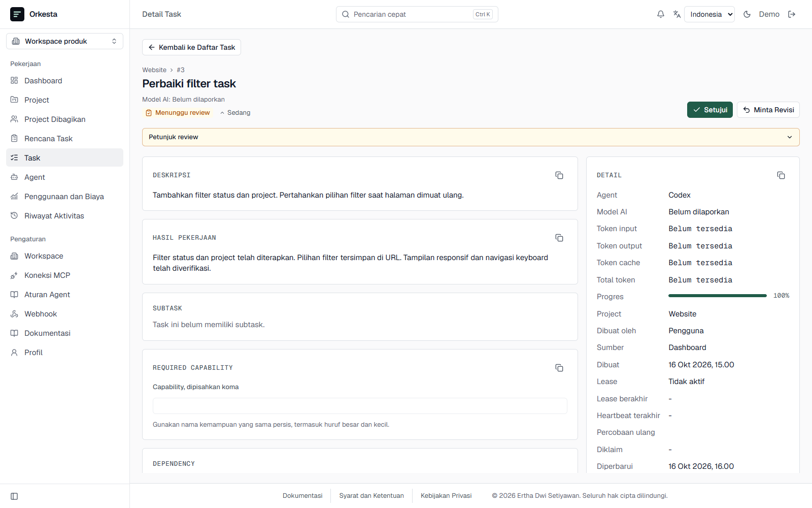Click the translate language icon

pyautogui.click(x=677, y=14)
